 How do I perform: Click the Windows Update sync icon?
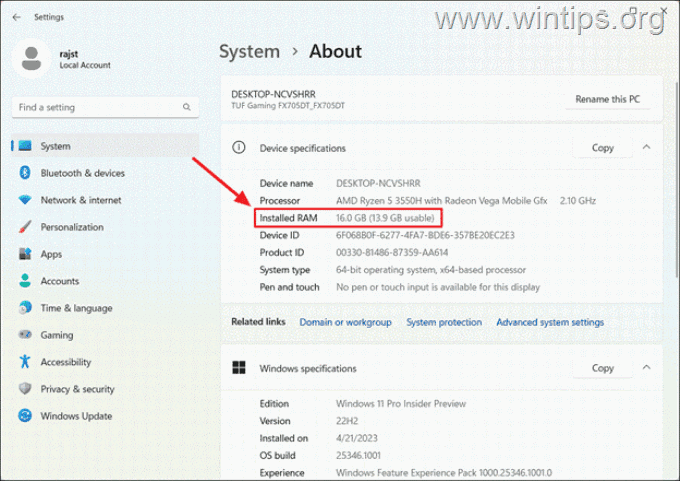coord(25,416)
